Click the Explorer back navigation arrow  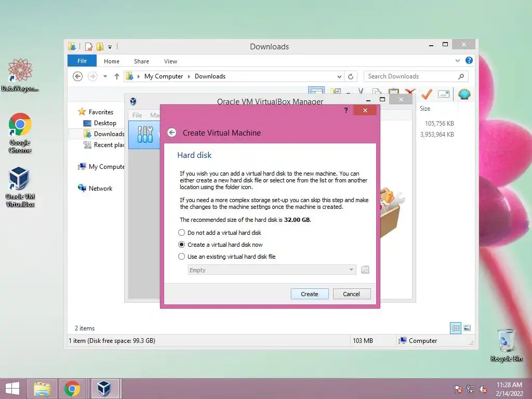tap(78, 76)
